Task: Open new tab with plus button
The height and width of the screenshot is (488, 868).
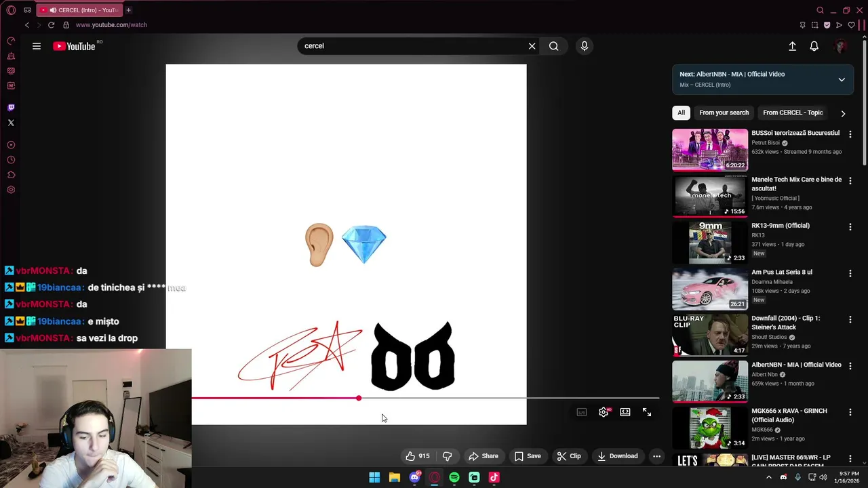Action: click(x=128, y=10)
